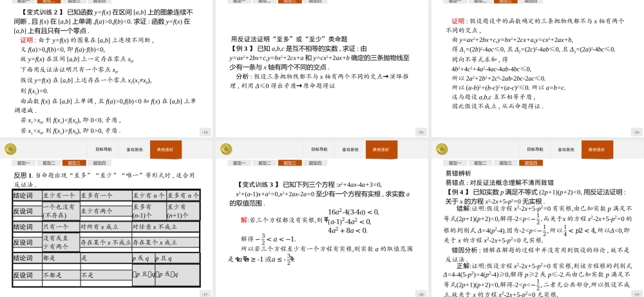
Task: Open 目标导航 tab on slide 18
Action: click(x=319, y=149)
